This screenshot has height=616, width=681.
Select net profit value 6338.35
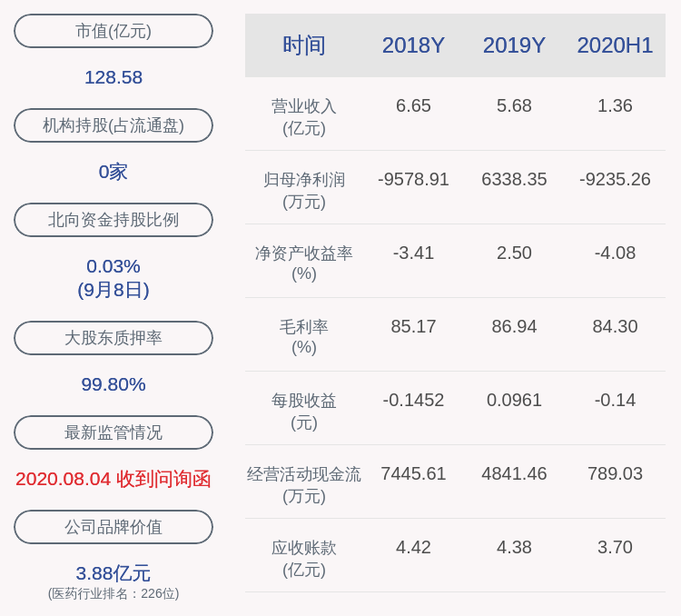[514, 179]
